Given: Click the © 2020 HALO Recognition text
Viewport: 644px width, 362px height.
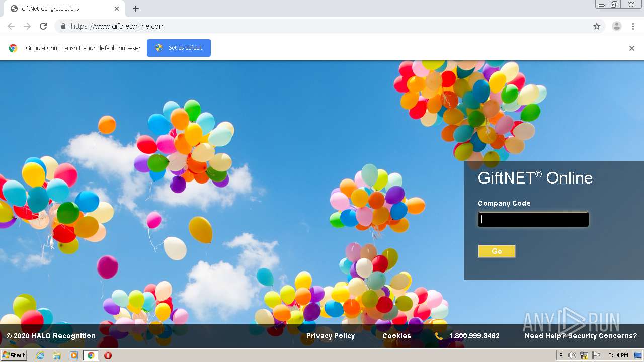Looking at the screenshot, I should (x=51, y=336).
